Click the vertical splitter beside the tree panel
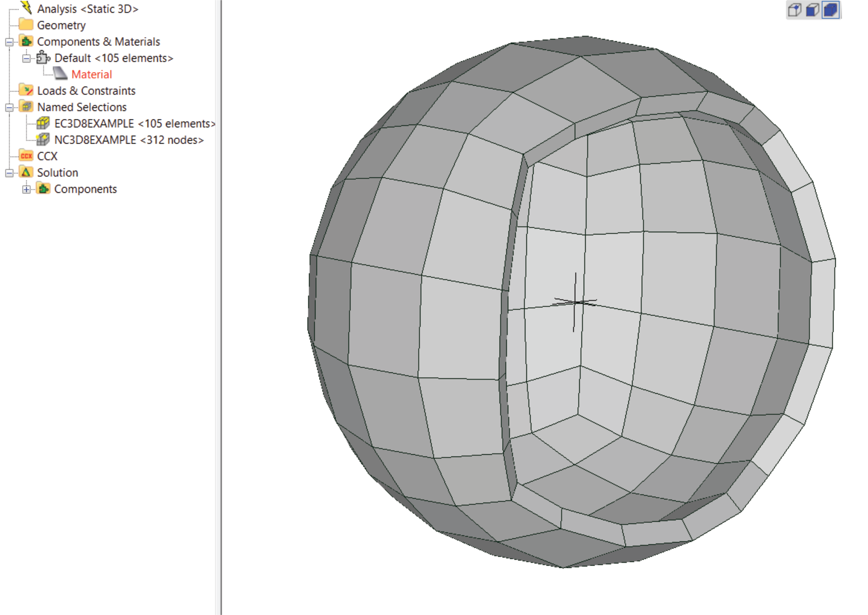Image resolution: width=868 pixels, height=615 pixels. pyautogui.click(x=219, y=307)
